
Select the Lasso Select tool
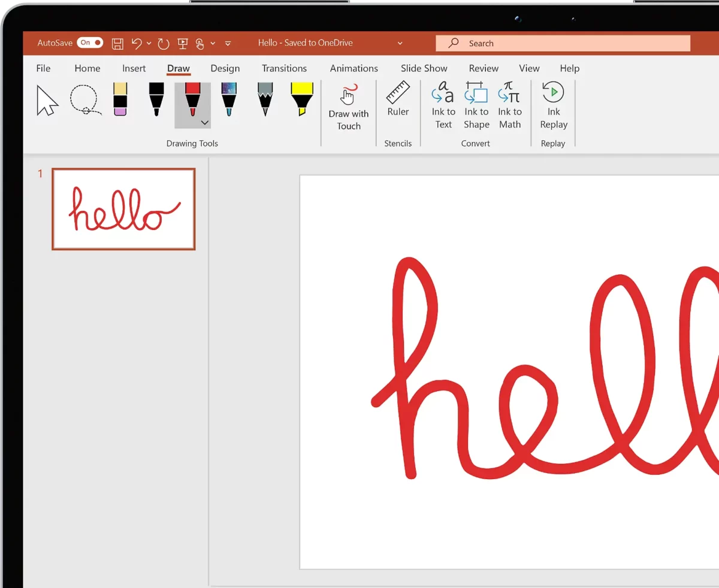pyautogui.click(x=84, y=100)
